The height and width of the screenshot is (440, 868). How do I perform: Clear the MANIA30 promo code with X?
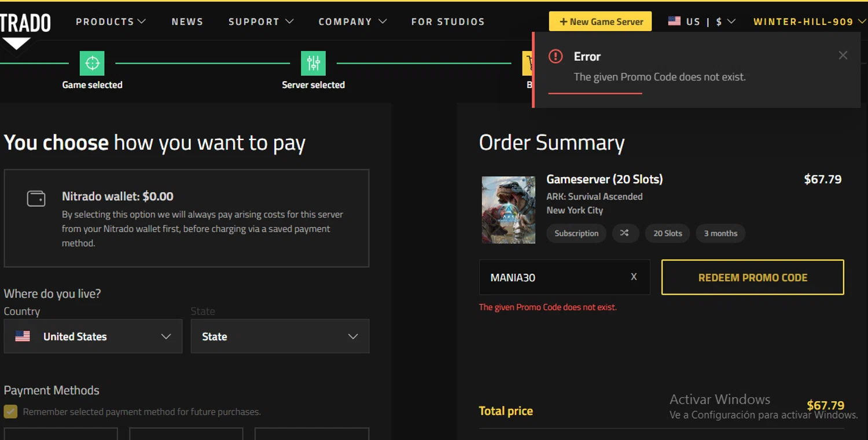point(634,277)
